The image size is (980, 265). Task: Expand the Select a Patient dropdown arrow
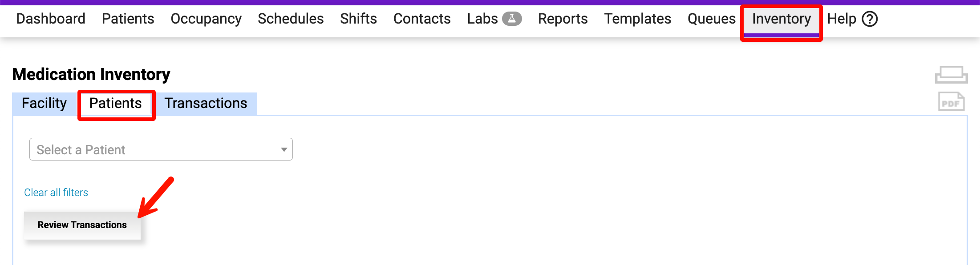pos(284,149)
